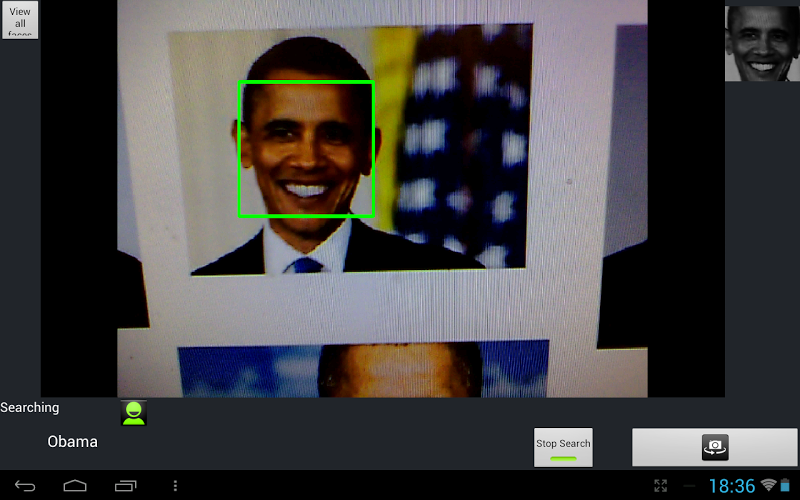Open the 18:36 clock status
Viewport: 800px width, 500px height.
pyautogui.click(x=732, y=486)
